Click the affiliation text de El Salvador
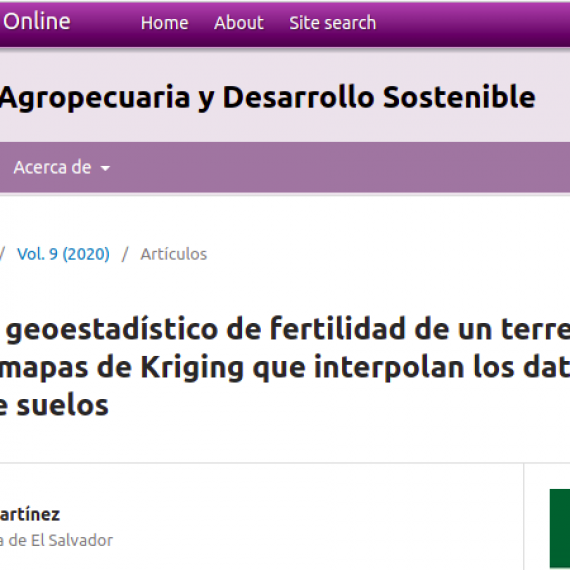Screen dimensions: 570x570 (56, 540)
